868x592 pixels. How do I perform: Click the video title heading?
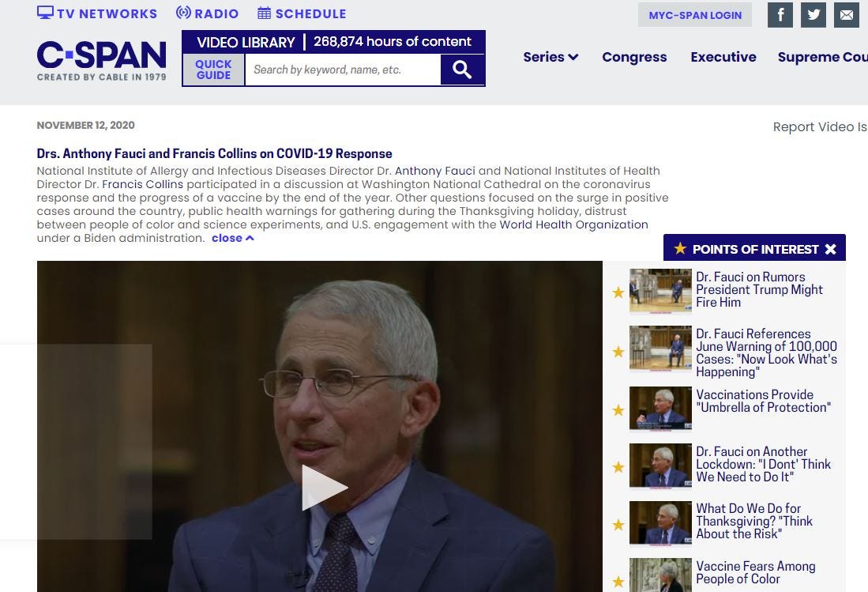pyautogui.click(x=214, y=153)
